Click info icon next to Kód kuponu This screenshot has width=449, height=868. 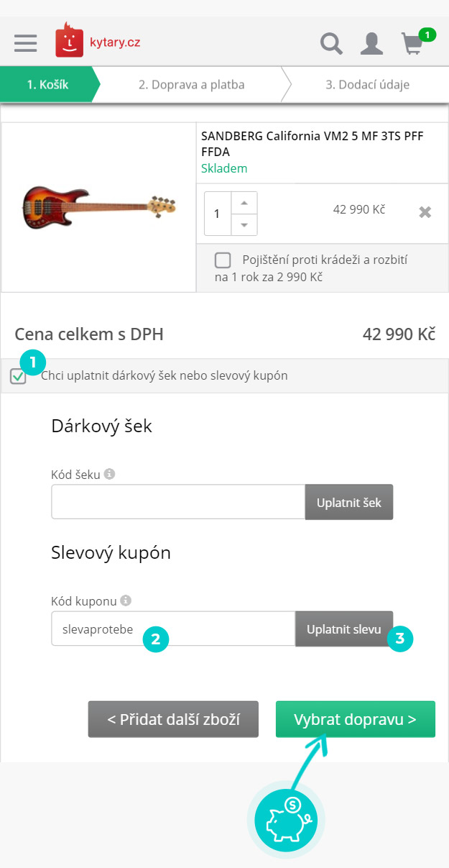pos(126,600)
